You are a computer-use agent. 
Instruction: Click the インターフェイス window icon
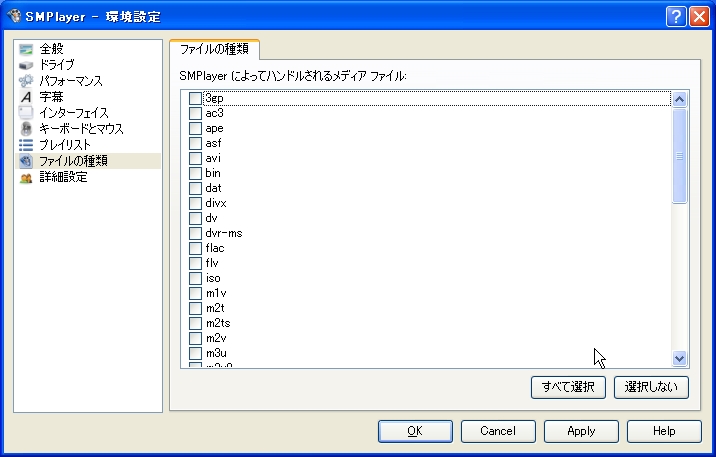click(x=26, y=113)
